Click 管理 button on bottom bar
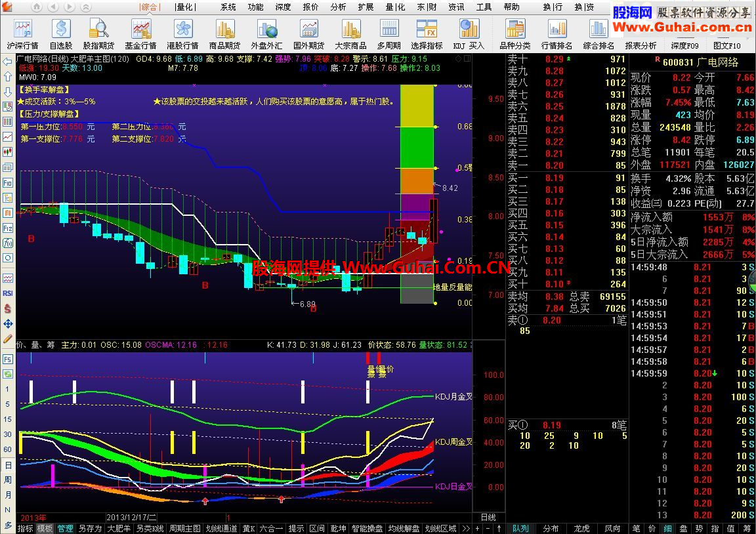Screen dimensions: 756x534 point(65,529)
